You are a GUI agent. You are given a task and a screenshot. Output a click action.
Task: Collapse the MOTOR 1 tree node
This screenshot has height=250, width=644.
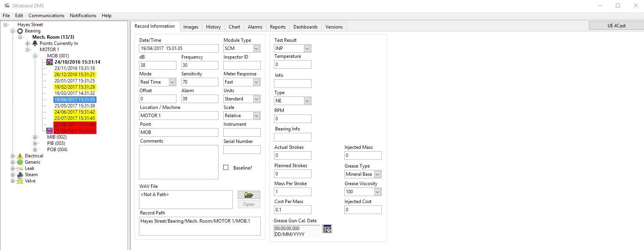click(28, 50)
